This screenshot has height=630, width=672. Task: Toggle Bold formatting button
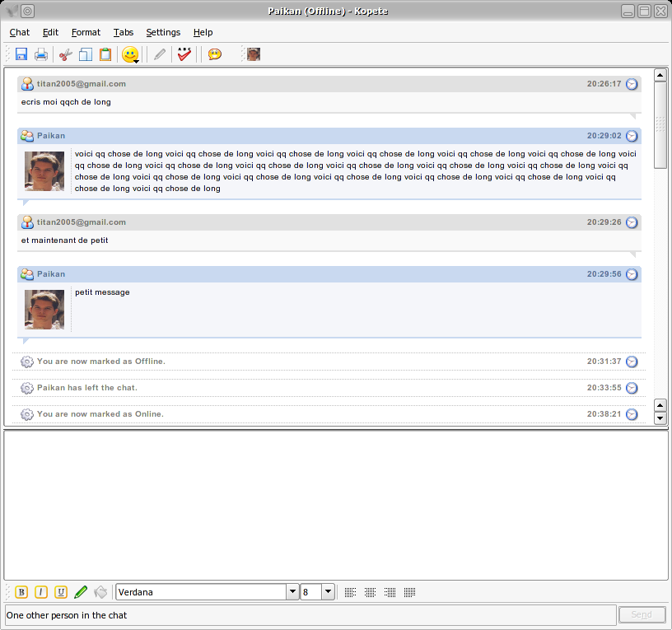[x=21, y=592]
